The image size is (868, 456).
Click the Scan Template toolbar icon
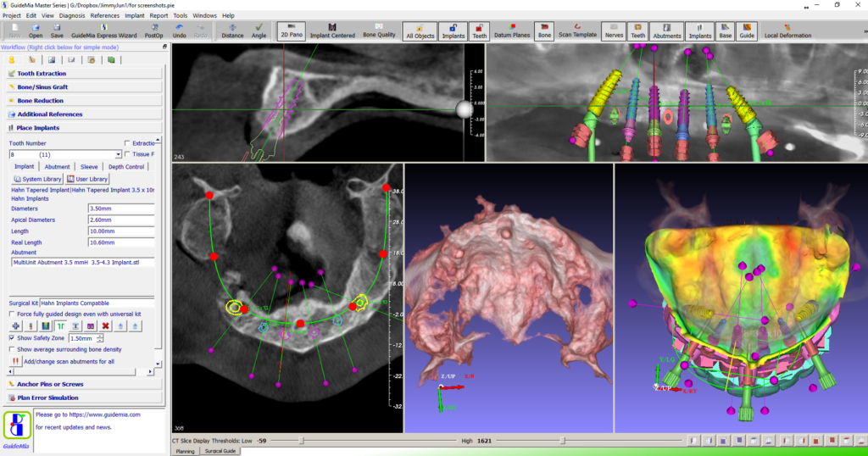click(577, 31)
